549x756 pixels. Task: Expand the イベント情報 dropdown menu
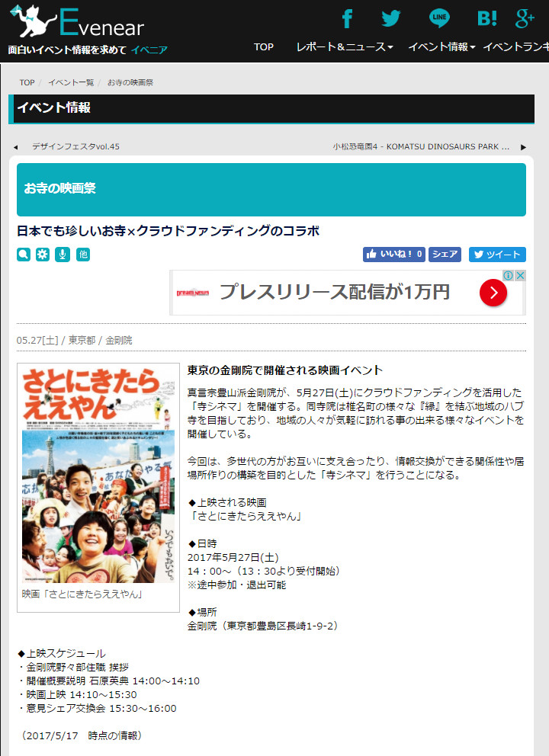[x=441, y=46]
